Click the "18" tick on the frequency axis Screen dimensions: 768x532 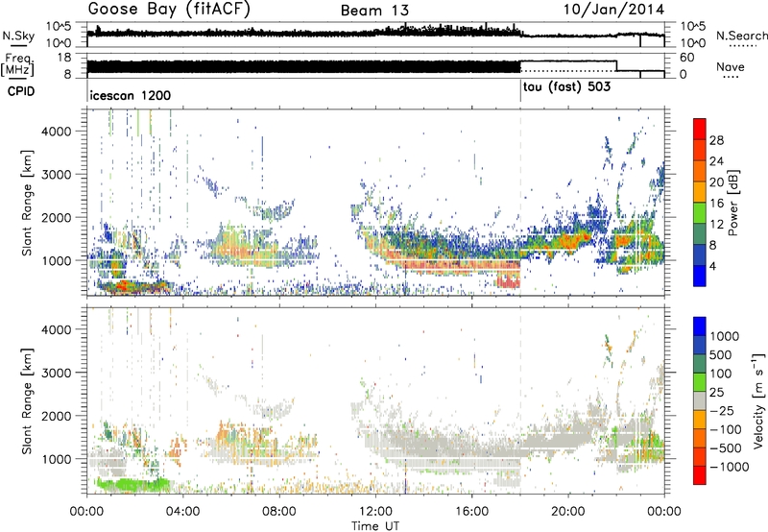64,58
